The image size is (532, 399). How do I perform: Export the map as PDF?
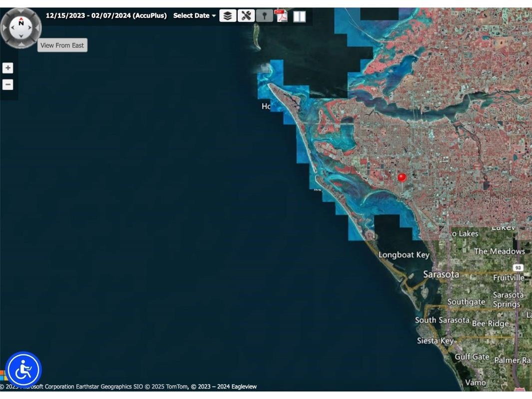(x=282, y=16)
